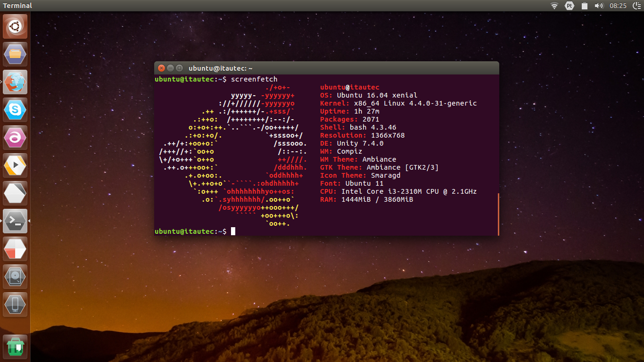Viewport: 644px width, 362px height.
Task: Click the pink hexagon swirl launcher icon
Action: click(x=15, y=138)
